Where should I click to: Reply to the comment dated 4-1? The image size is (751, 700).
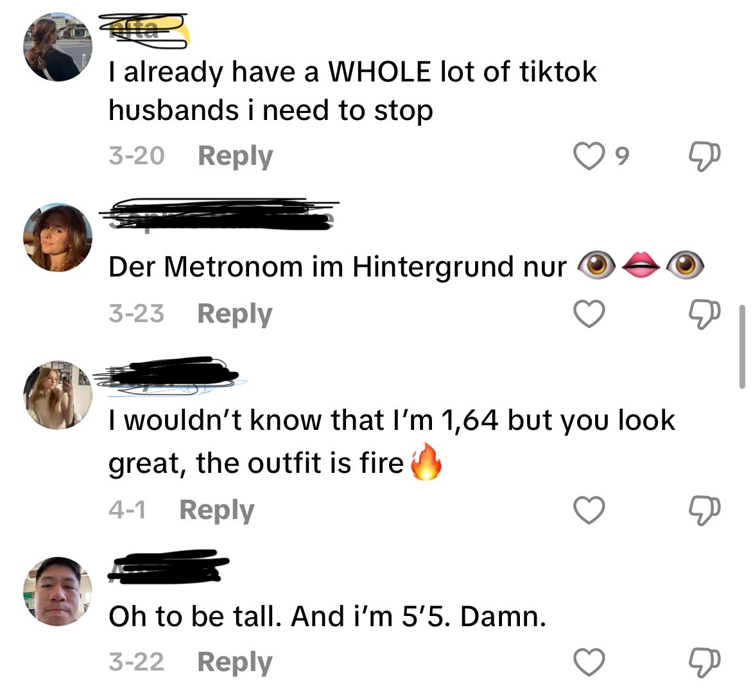[x=216, y=510]
